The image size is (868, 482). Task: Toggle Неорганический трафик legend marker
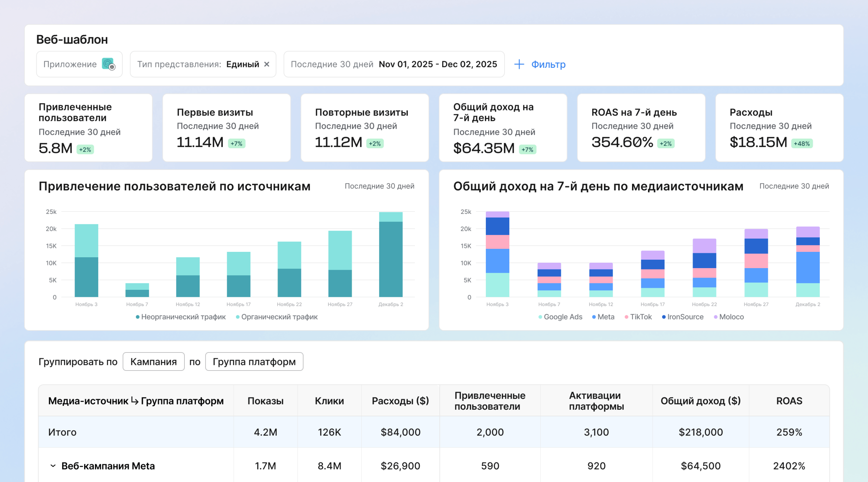click(x=138, y=317)
